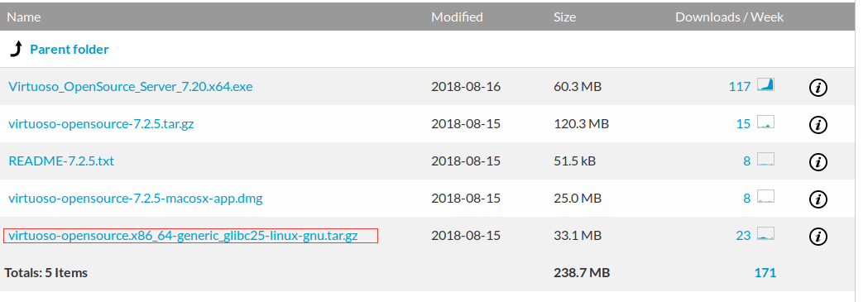Download Virtuoso_OpenSource_Server_7.20.x64.exe
This screenshot has height=302, width=868.
(131, 87)
